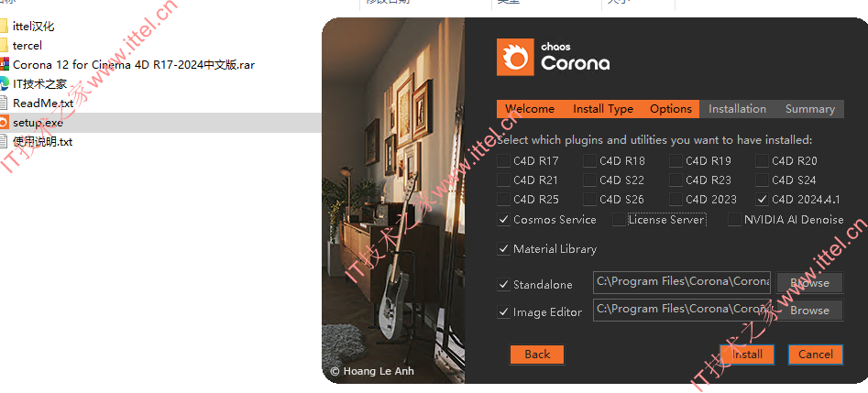868x393 pixels.
Task: Toggle the Cosmos Service checkbox
Action: (503, 220)
